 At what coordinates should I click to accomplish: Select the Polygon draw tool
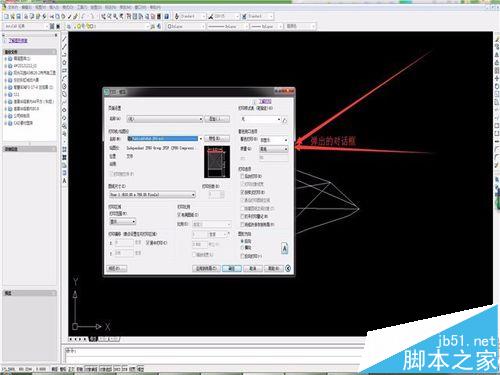tap(64, 62)
